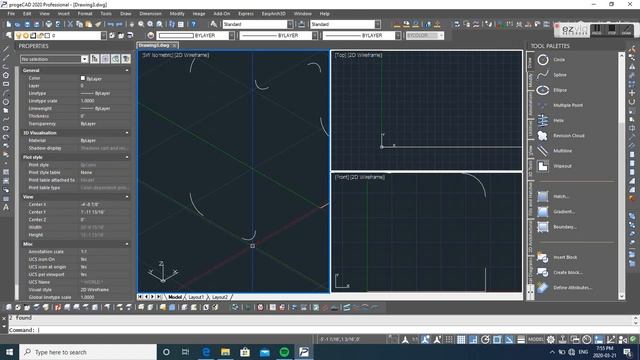The width and height of the screenshot is (640, 360).
Task: Open the linetype ByLayer dropdown
Action: 315,36
